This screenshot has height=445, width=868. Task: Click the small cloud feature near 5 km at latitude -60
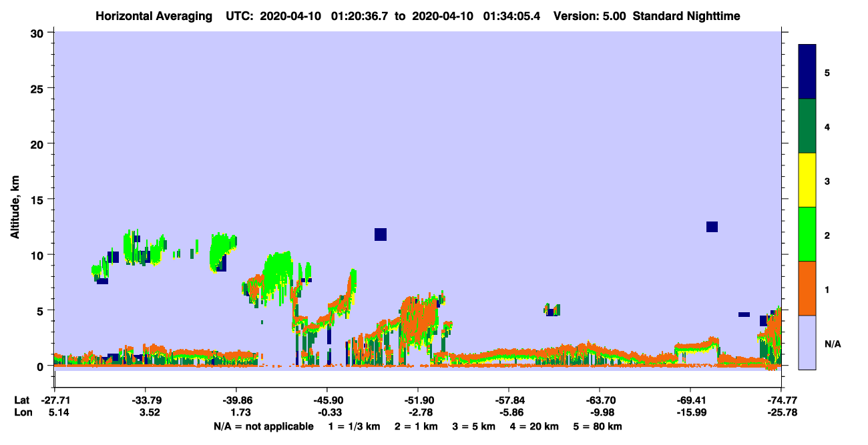(x=552, y=310)
